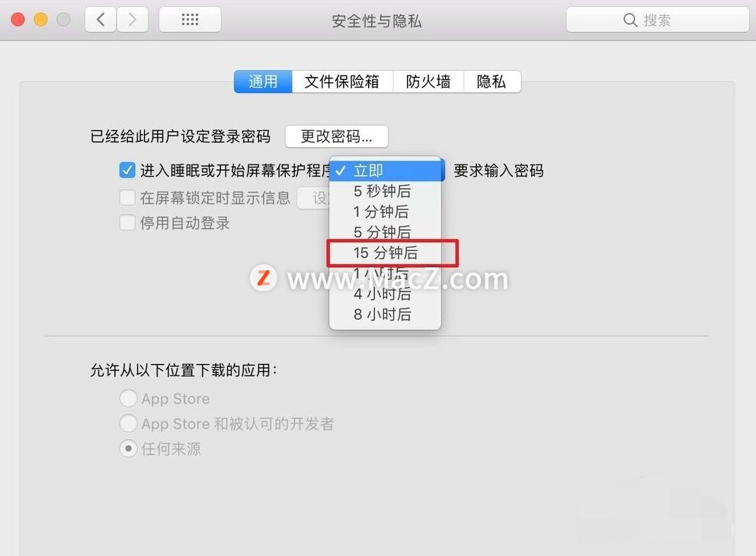
Task: Toggle the 停用自动登录 checkbox
Action: tap(127, 222)
